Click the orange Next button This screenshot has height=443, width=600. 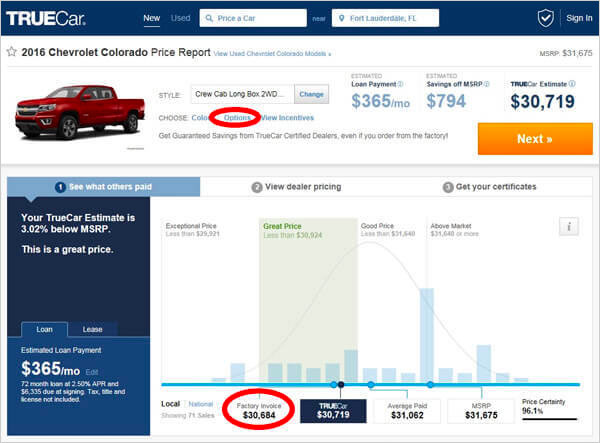pyautogui.click(x=535, y=139)
